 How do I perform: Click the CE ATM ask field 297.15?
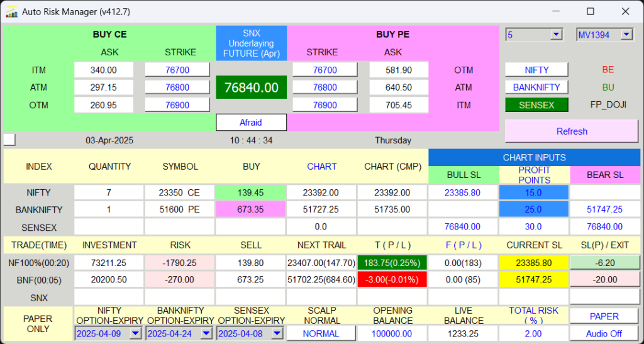point(104,87)
